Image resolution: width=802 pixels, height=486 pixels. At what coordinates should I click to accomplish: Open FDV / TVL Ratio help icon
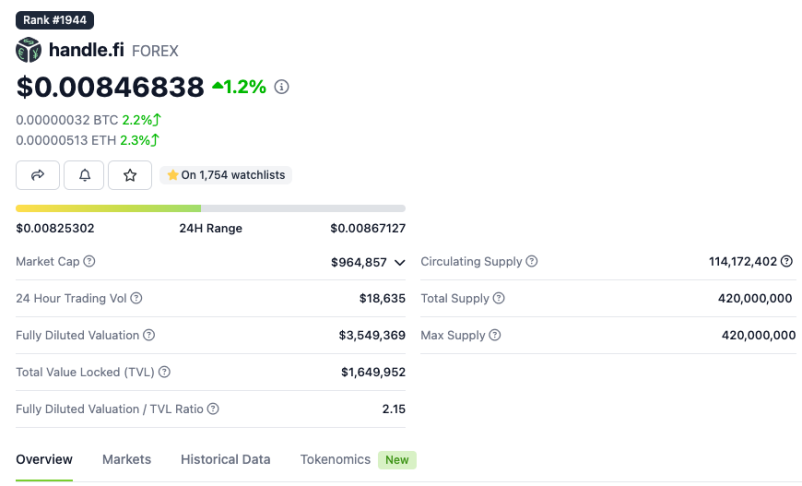click(213, 409)
